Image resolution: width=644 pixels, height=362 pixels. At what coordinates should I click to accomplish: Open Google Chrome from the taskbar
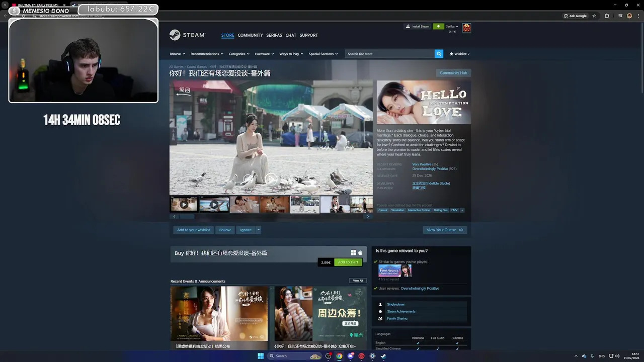(x=340, y=356)
